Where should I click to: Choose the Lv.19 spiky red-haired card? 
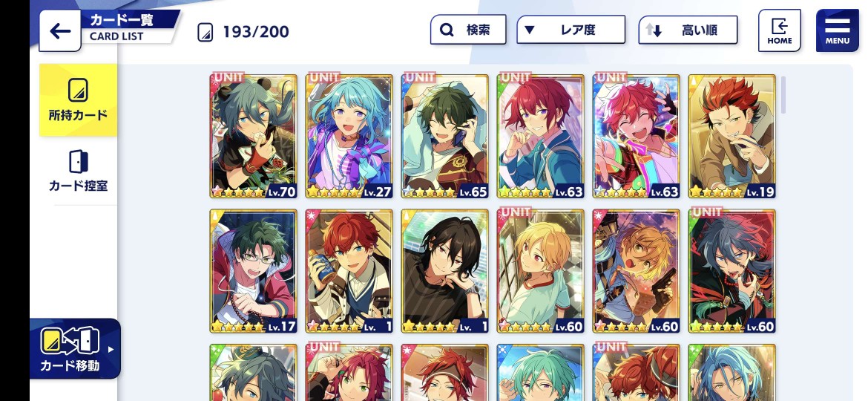point(731,136)
